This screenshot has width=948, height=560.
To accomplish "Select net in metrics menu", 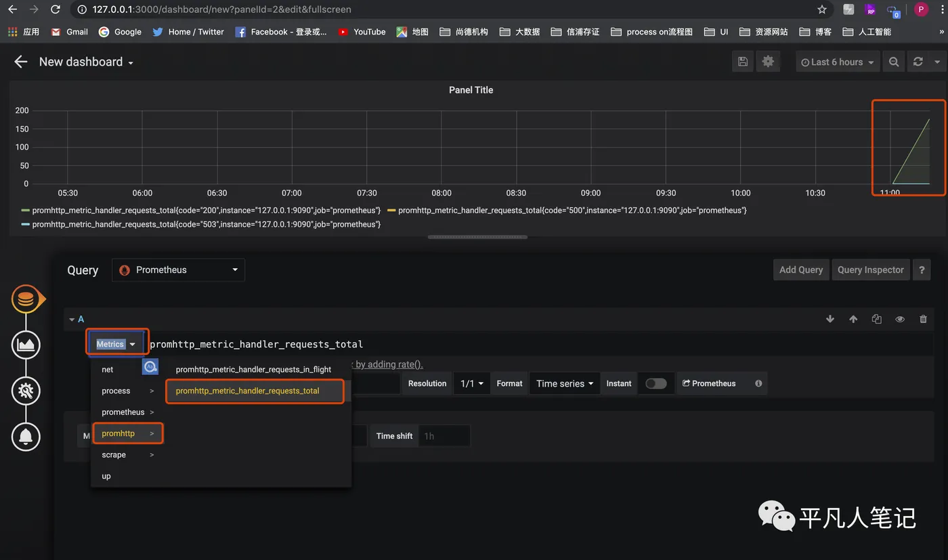I will [108, 370].
